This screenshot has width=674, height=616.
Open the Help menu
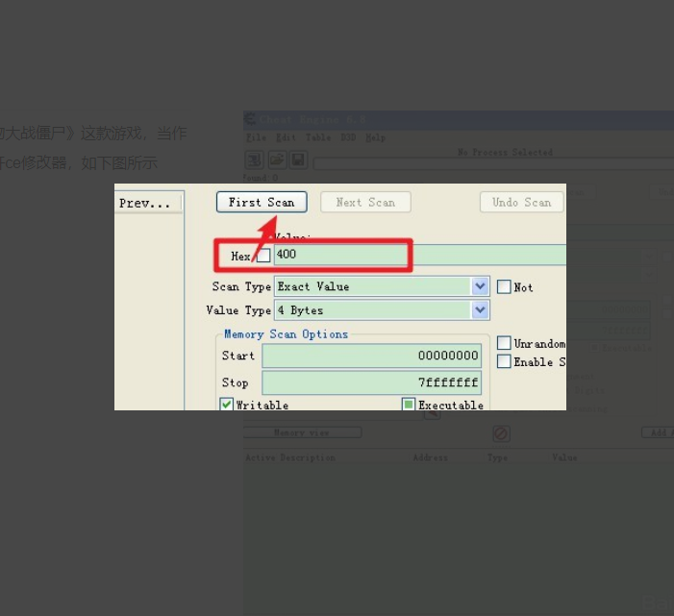coord(375,137)
